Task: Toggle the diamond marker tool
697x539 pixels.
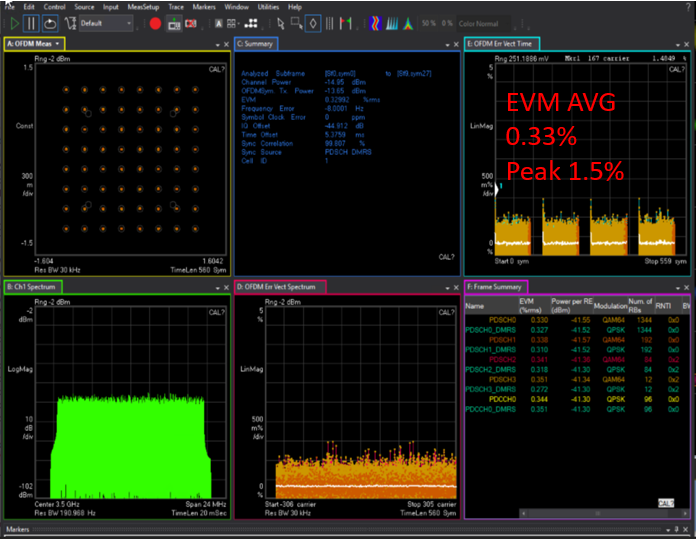Action: pos(313,22)
